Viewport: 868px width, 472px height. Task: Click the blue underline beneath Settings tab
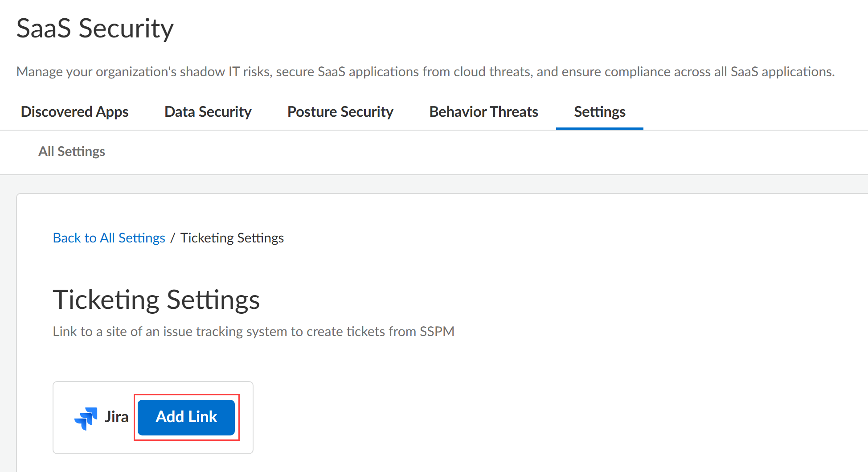(599, 128)
